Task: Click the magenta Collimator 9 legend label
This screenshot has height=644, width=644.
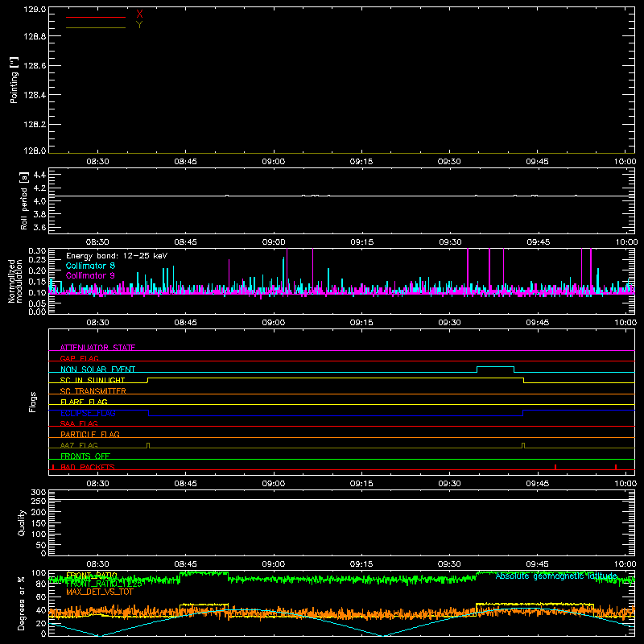Action: pyautogui.click(x=90, y=275)
